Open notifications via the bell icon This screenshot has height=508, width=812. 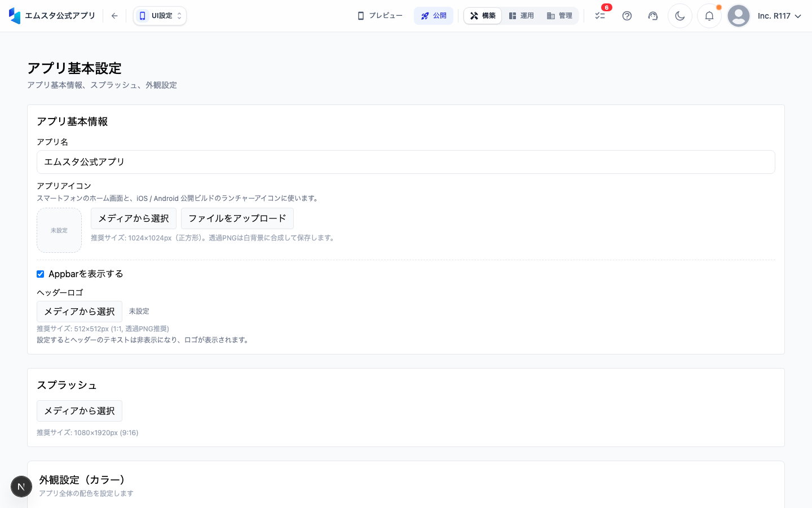(709, 16)
